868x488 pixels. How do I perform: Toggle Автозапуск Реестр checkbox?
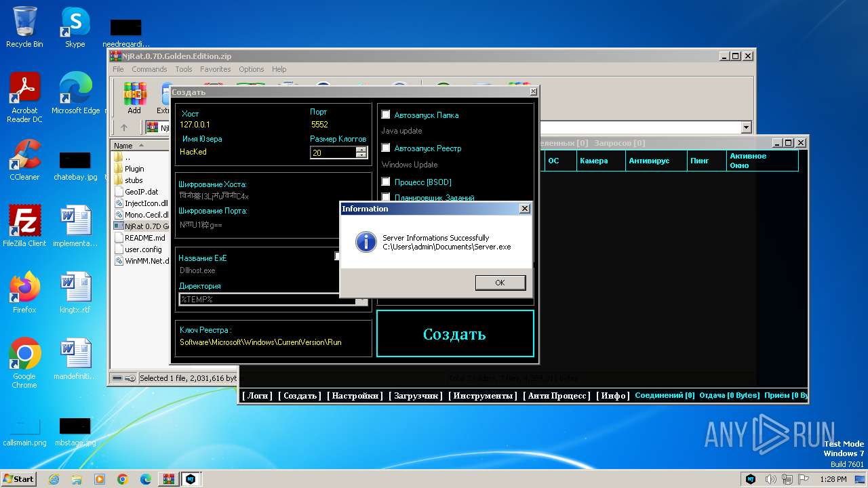tap(386, 148)
